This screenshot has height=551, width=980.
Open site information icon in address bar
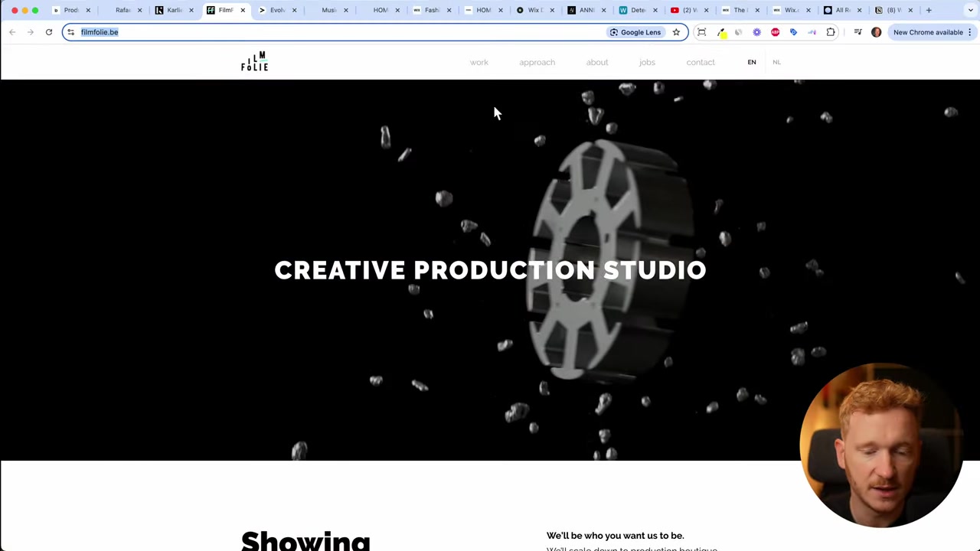tap(71, 32)
